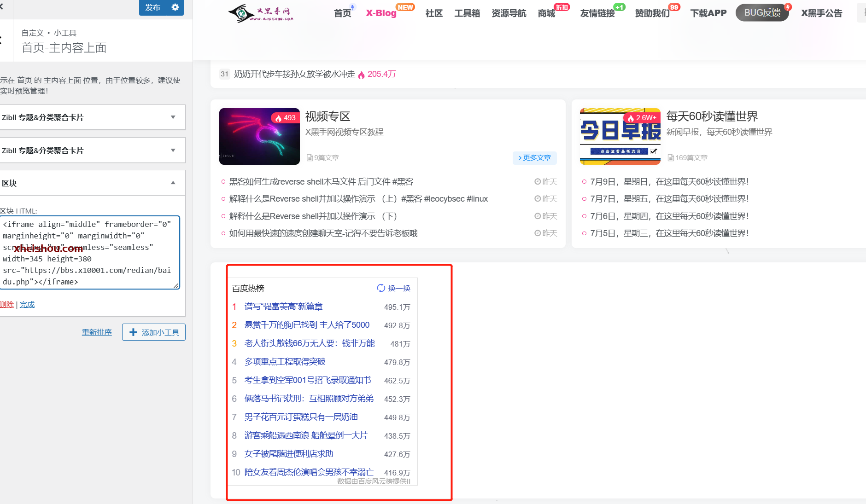Open the 工具箱 menu item
Viewport: 866px width, 504px height.
[x=467, y=13]
